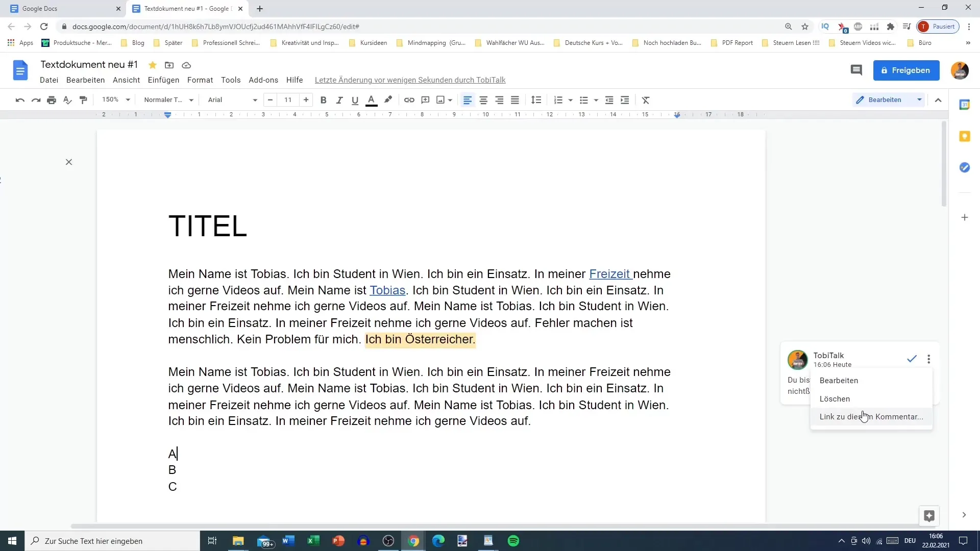Viewport: 980px width, 551px height.
Task: Select 'Löschen' from comment context menu
Action: pos(835,398)
